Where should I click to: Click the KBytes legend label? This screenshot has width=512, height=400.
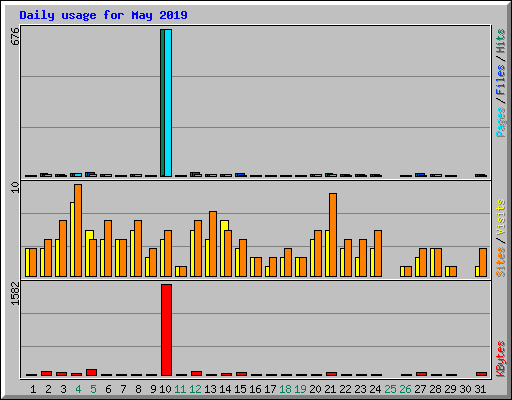pos(500,359)
